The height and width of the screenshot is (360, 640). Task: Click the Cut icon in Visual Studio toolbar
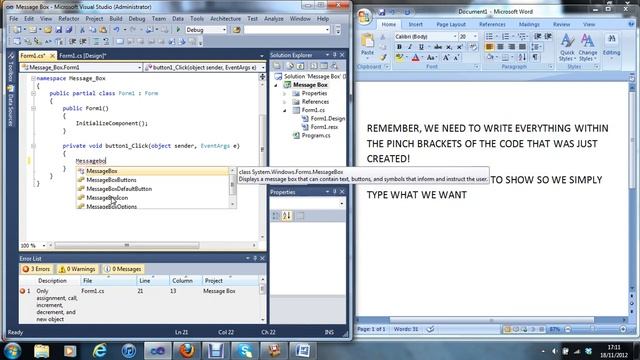(82, 30)
